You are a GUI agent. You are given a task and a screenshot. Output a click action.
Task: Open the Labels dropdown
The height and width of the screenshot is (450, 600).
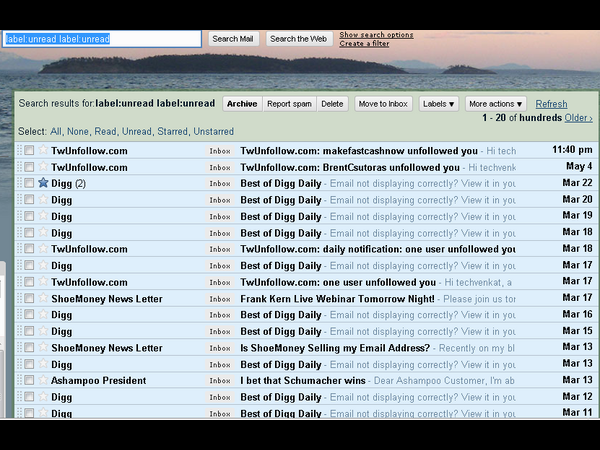[x=438, y=104]
